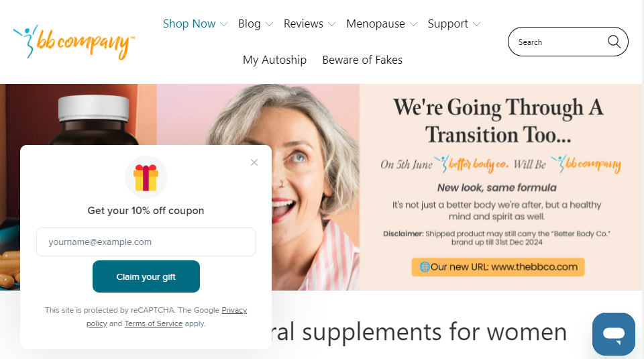Viewport: 644px width, 359px height.
Task: Click the gift box icon
Action: 146,177
